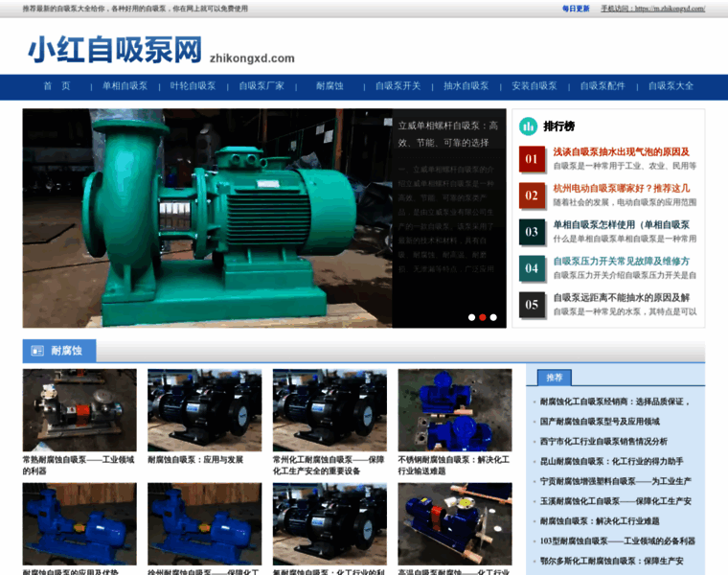Image resolution: width=728 pixels, height=575 pixels.
Task: Open 103型耐腐蚀自吸泵 recommended link
Action: (x=618, y=541)
